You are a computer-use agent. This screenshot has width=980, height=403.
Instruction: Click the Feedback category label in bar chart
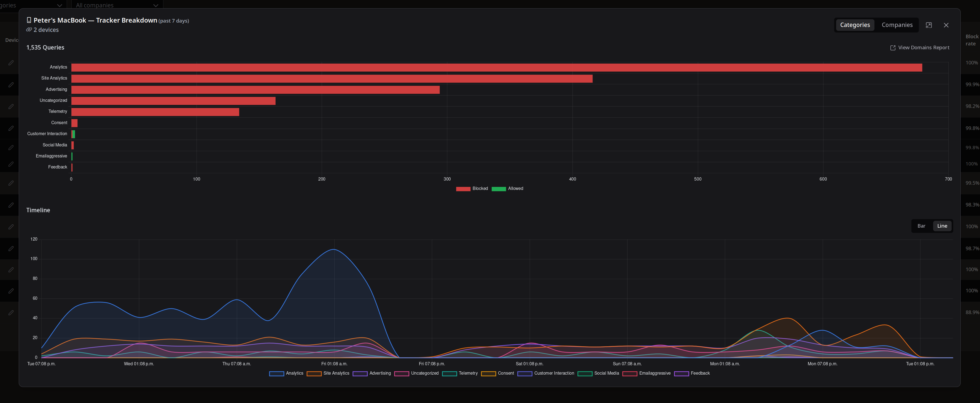tap(57, 167)
